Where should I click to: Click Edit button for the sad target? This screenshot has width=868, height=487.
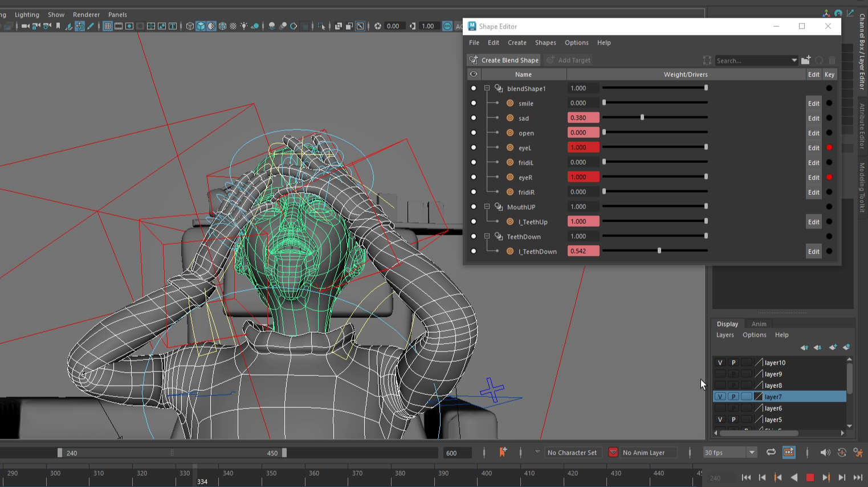tap(813, 118)
